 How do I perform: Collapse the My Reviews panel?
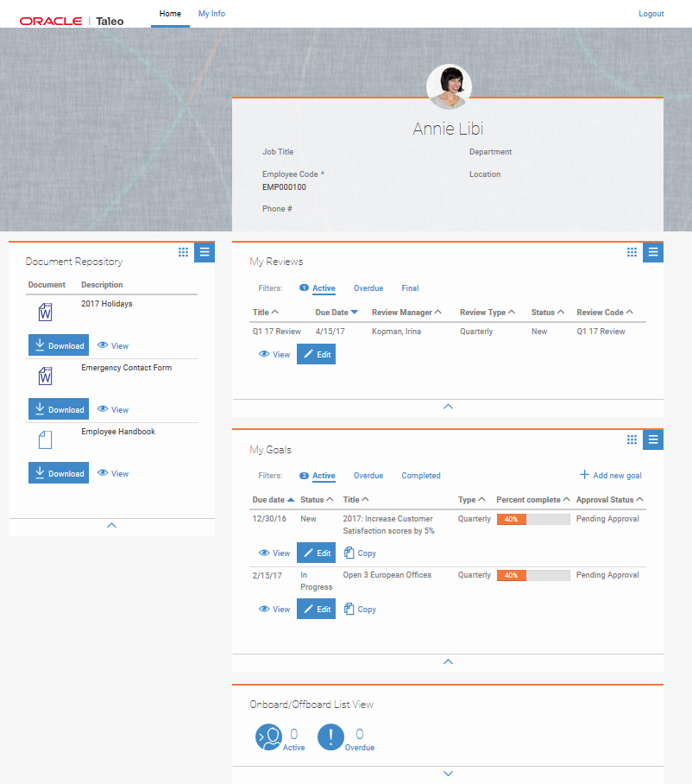click(448, 407)
